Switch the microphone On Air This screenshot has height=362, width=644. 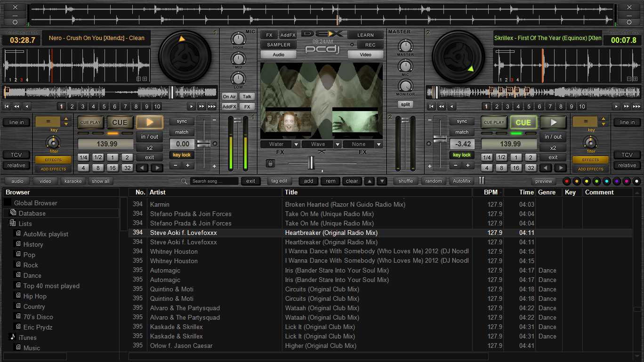[x=229, y=97]
